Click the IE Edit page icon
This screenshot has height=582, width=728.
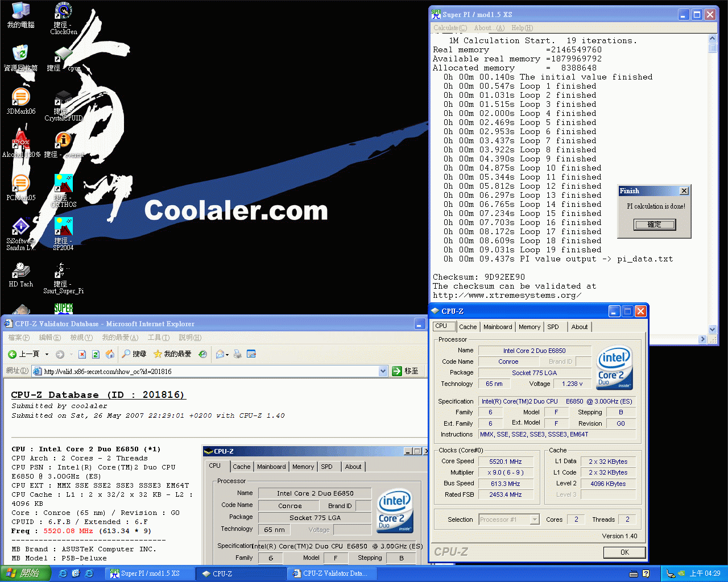tap(251, 354)
